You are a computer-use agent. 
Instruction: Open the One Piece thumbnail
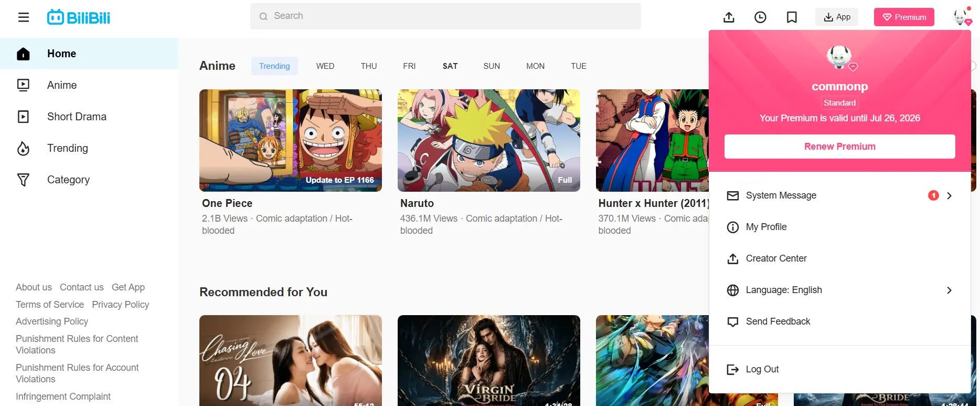291,140
